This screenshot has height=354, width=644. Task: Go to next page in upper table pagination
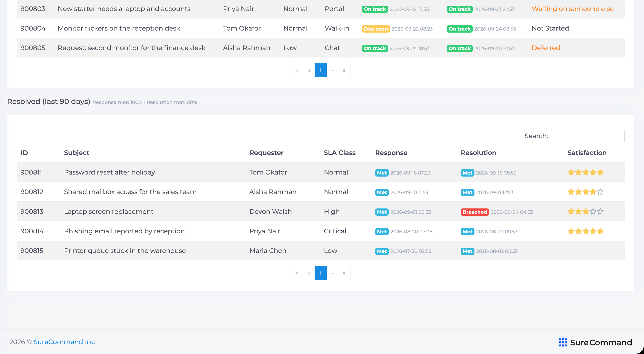coord(332,70)
